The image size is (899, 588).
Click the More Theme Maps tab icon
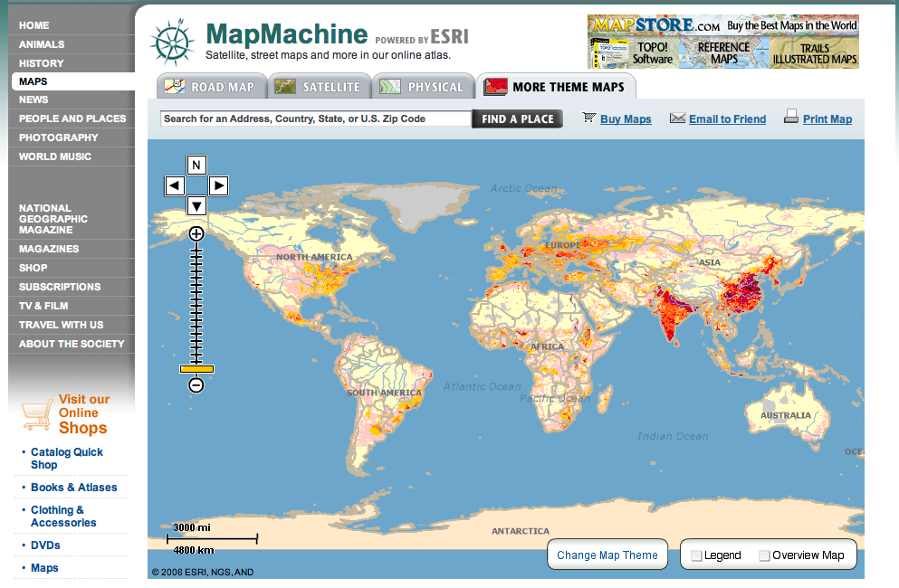point(495,87)
